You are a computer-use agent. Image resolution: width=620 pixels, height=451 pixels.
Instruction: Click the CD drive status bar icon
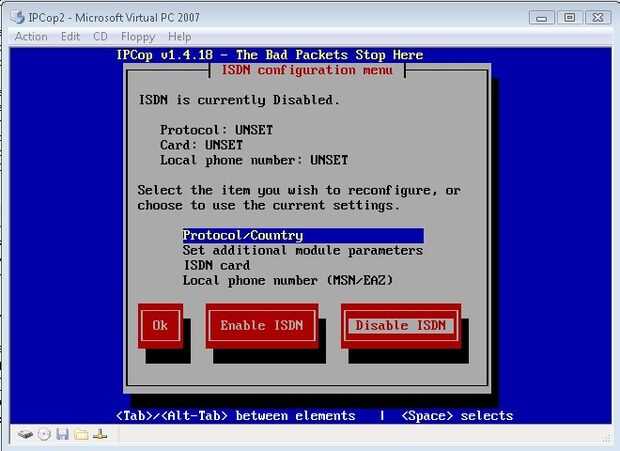[x=44, y=434]
